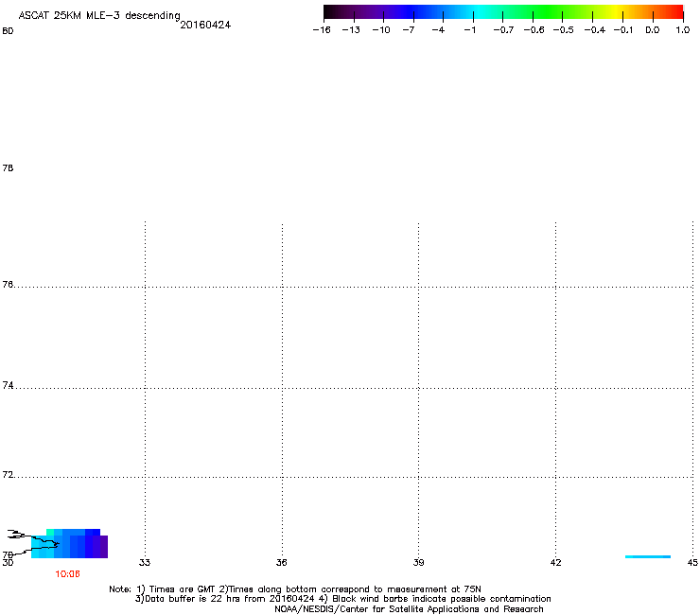Viewport: 700px width, 615px height.
Task: Click the latitude 76 axis label
Action: [8, 284]
